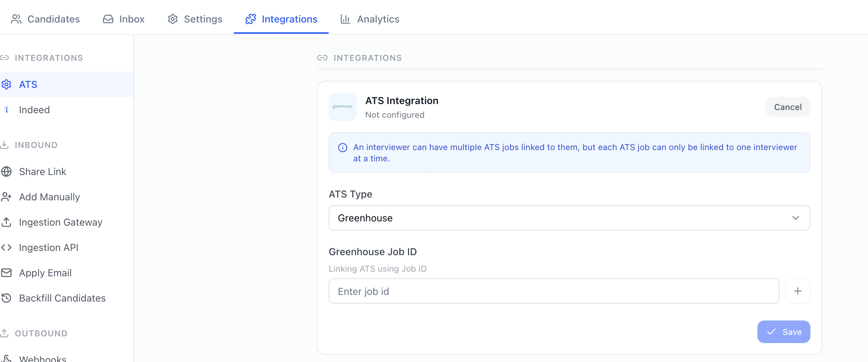This screenshot has height=362, width=868.
Task: Cancel the ATS Integration setup
Action: point(788,107)
